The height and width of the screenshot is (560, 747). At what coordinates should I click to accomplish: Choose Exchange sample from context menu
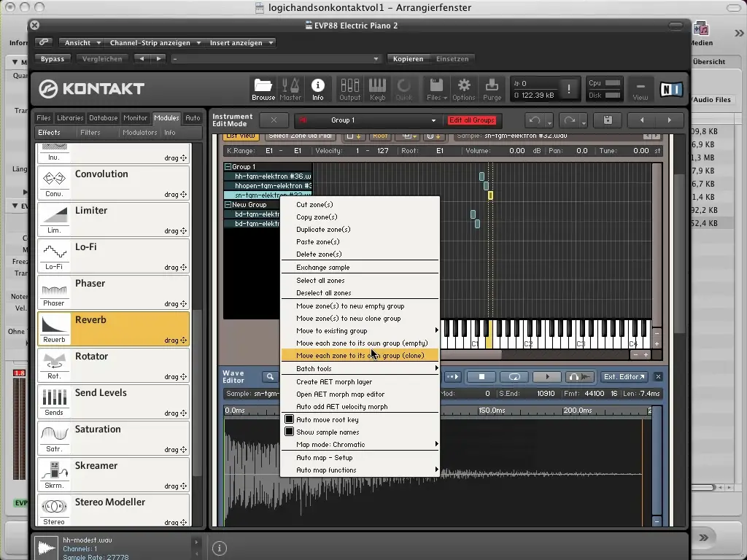[x=360, y=267]
